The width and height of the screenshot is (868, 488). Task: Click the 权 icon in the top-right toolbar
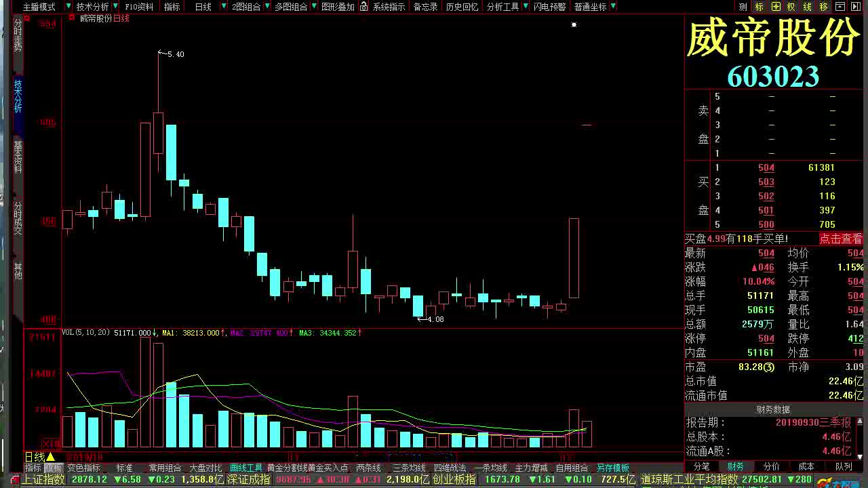(791, 6)
